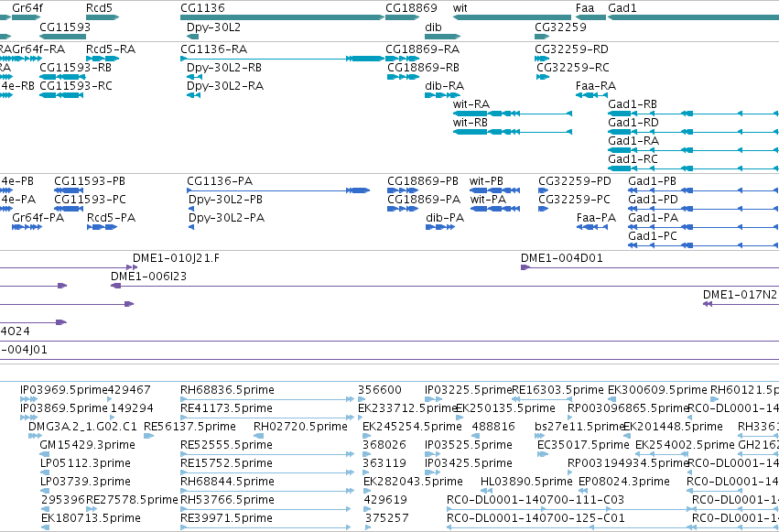Select protein Dpy-30L2-PB
The width and height of the screenshot is (779, 532).
pyautogui.click(x=225, y=200)
